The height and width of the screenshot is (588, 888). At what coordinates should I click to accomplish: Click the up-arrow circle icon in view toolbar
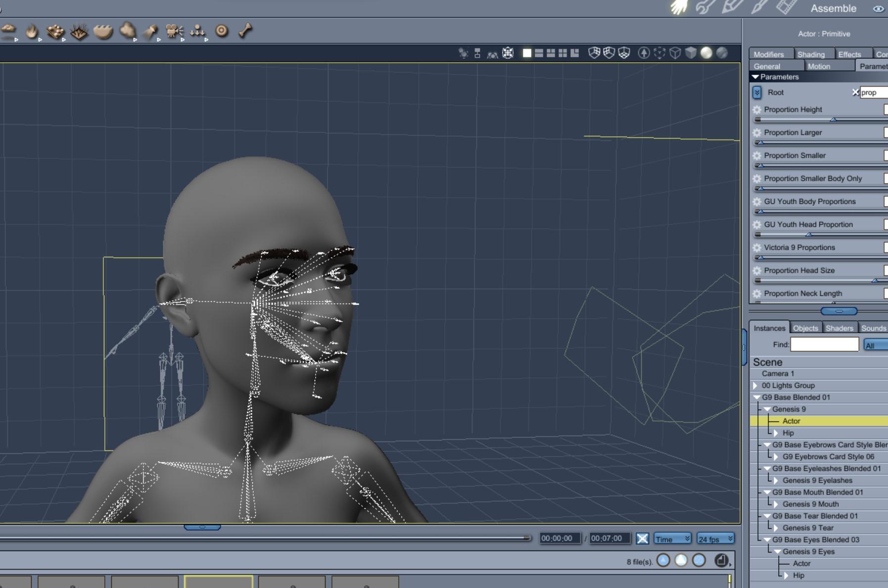(x=644, y=53)
